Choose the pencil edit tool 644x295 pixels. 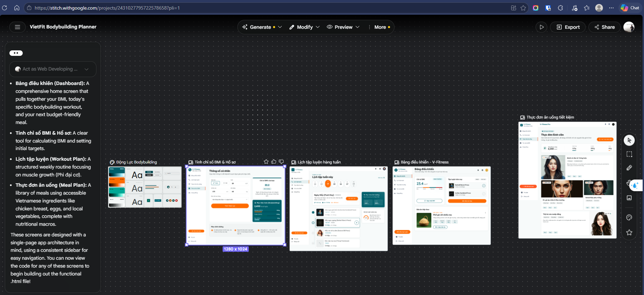tap(629, 168)
